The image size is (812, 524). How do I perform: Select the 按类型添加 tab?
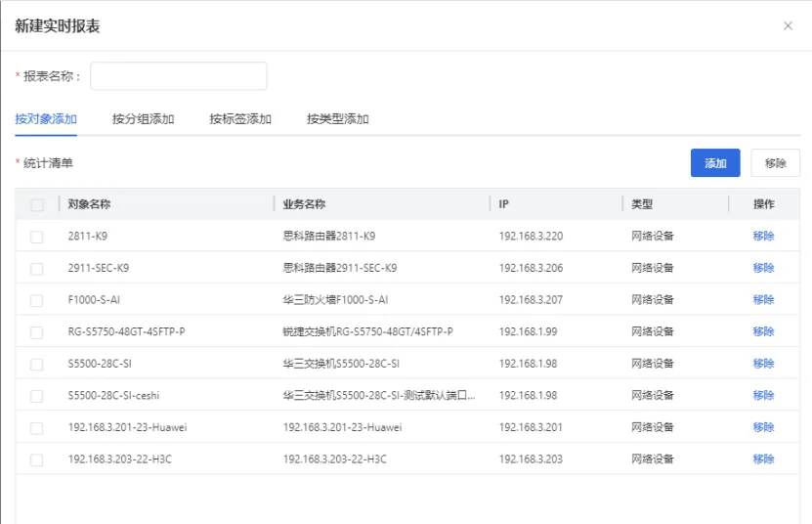tap(337, 119)
